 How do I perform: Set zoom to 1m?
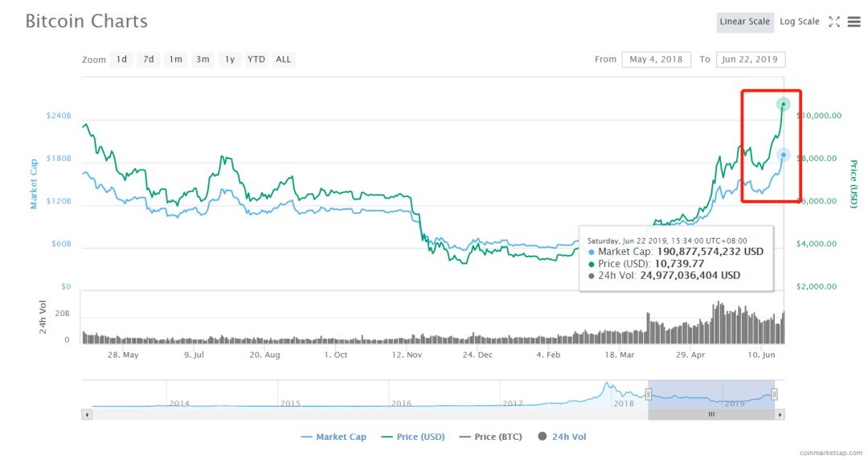tap(175, 60)
